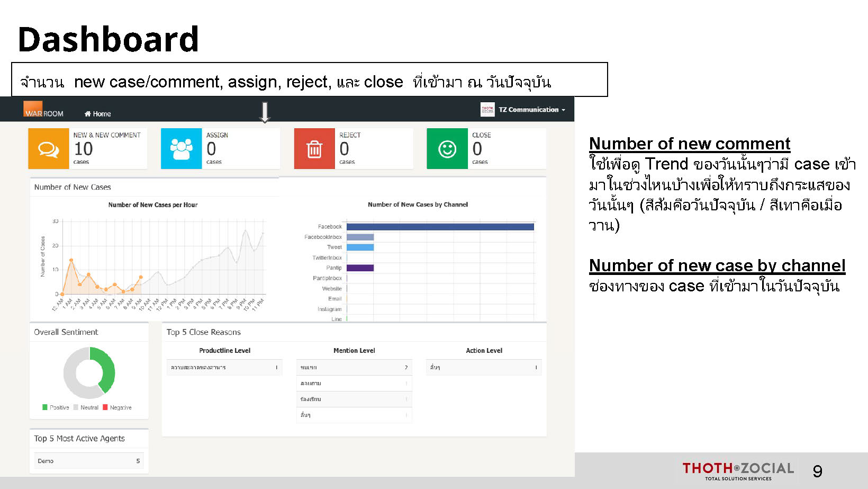Open the Home navigation link

click(98, 114)
